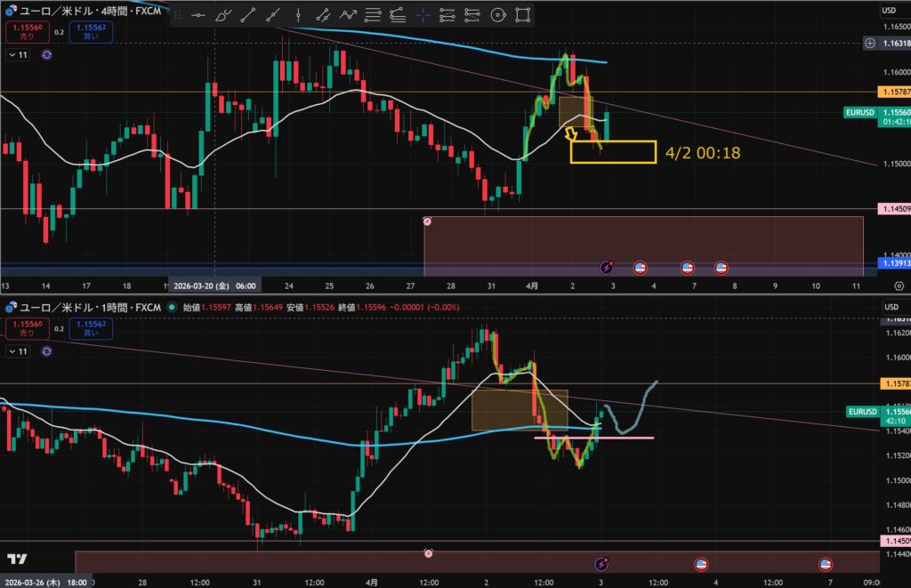Toggle the purple refresh indicator on 4-hour chart
The image size is (911, 588).
pyautogui.click(x=46, y=54)
